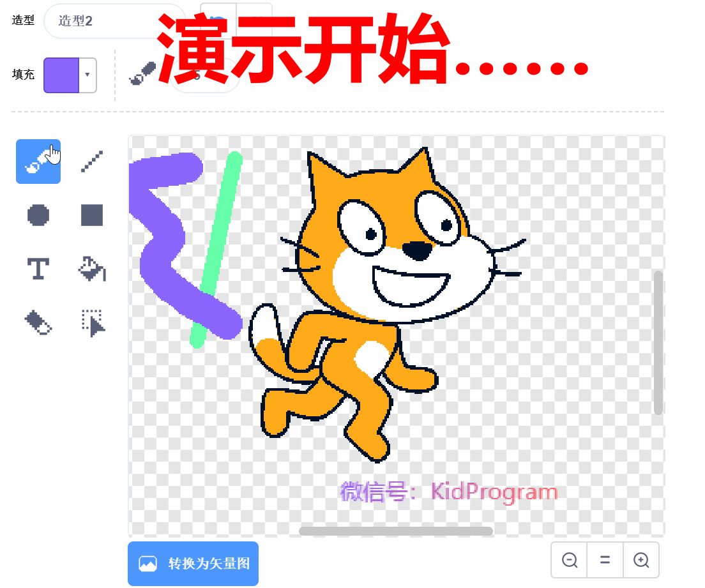Zoom out the canvas
This screenshot has height=588, width=705.
pos(569,560)
